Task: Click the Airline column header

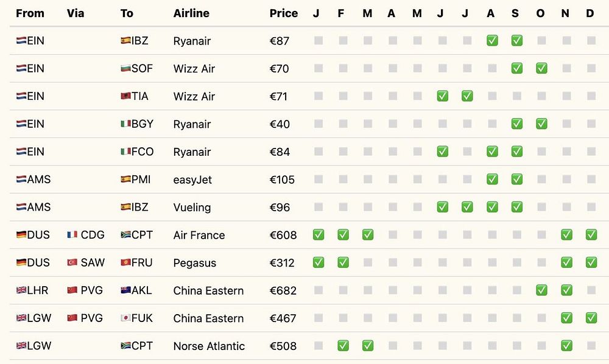Action: 191,13
